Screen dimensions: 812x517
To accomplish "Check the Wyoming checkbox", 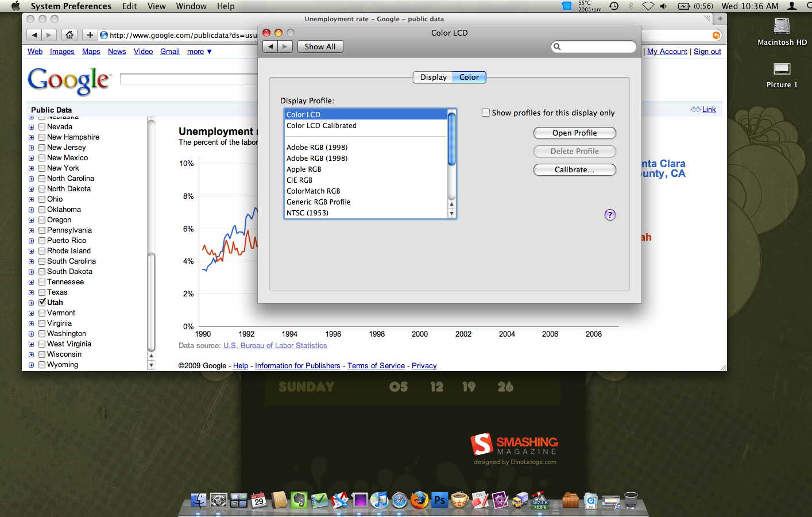I will pos(42,364).
